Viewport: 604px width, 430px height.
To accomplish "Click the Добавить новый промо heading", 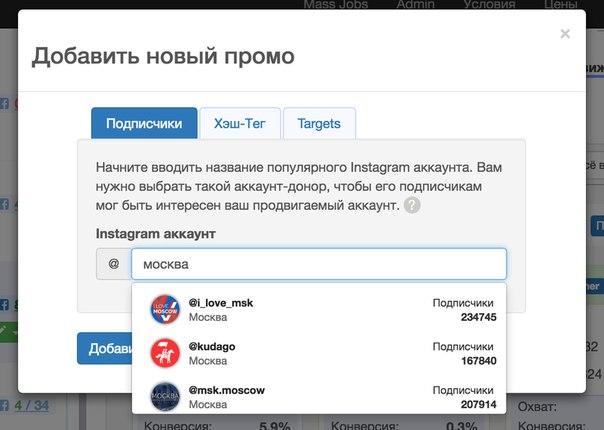I will pos(163,56).
